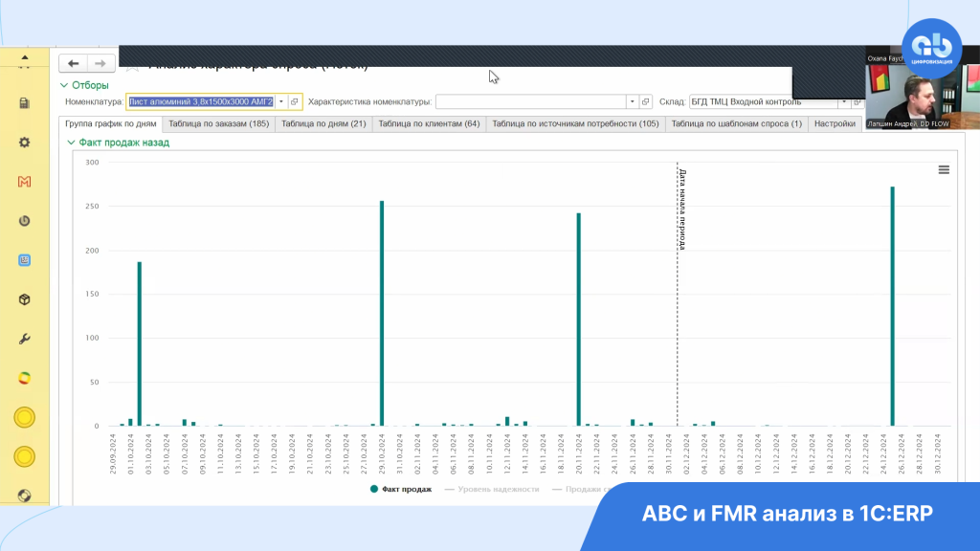Viewport: 980px width, 551px height.
Task: Click the 150 value on the Y axis
Action: 93,294
